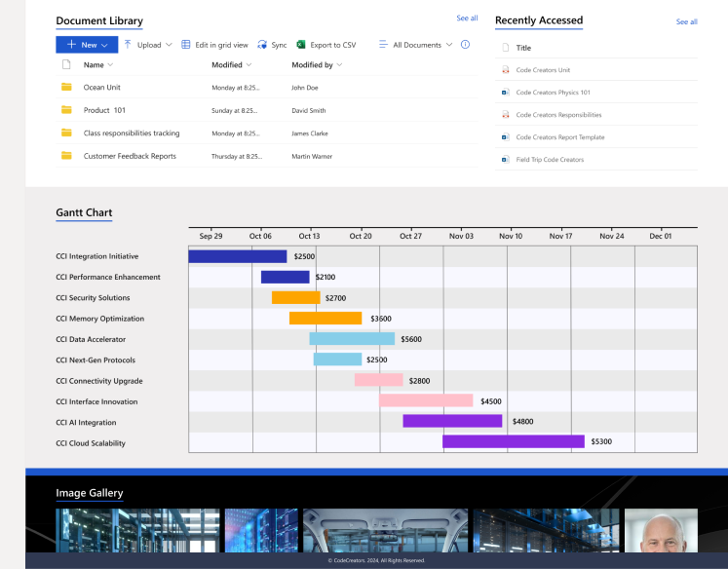Click the Ocean Unit folder icon
The width and height of the screenshot is (728, 569).
pyautogui.click(x=66, y=87)
